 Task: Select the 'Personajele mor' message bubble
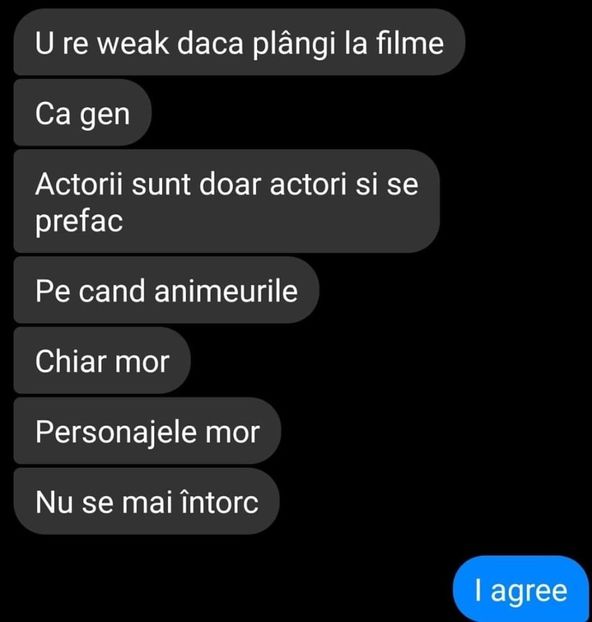pyautogui.click(x=147, y=431)
